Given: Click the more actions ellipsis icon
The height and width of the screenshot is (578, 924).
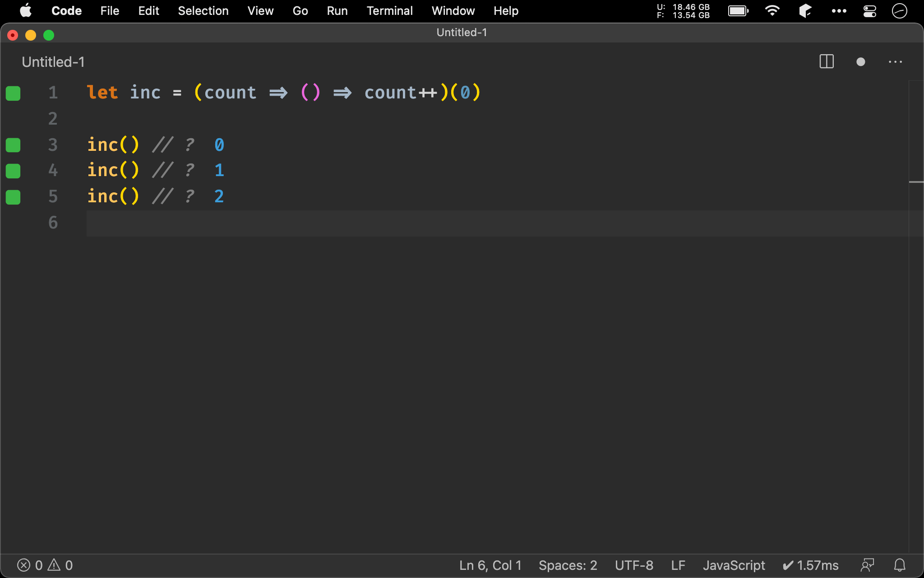Looking at the screenshot, I should click(896, 62).
